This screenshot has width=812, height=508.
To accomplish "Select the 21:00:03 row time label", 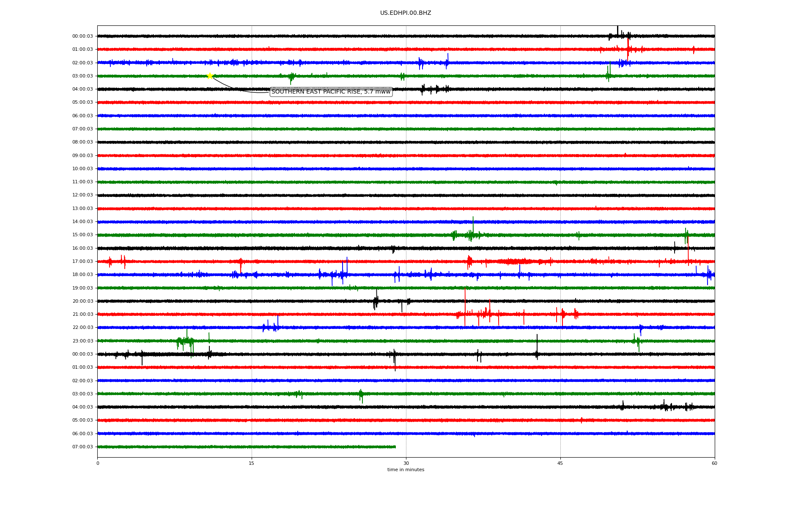I will [82, 315].
